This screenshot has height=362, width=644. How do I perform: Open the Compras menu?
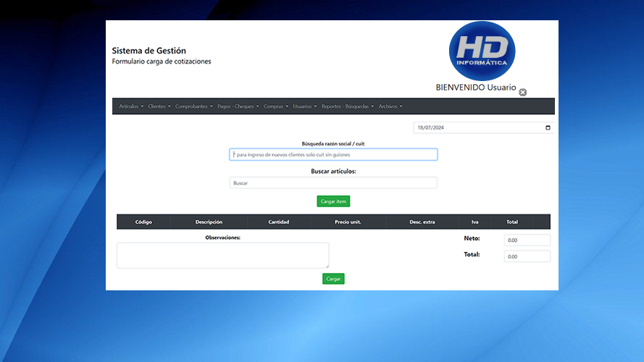coord(275,106)
